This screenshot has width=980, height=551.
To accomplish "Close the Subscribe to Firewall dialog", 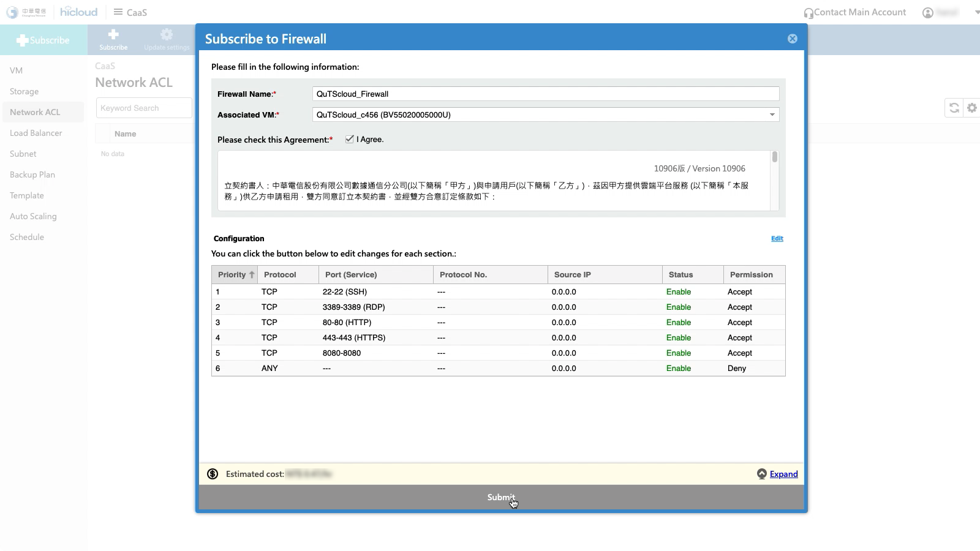I will click(x=792, y=39).
